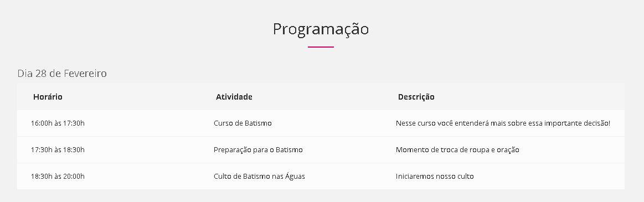The image size is (644, 202).
Task: Click the Culto de Batismo nas Águas activity
Action: [259, 176]
